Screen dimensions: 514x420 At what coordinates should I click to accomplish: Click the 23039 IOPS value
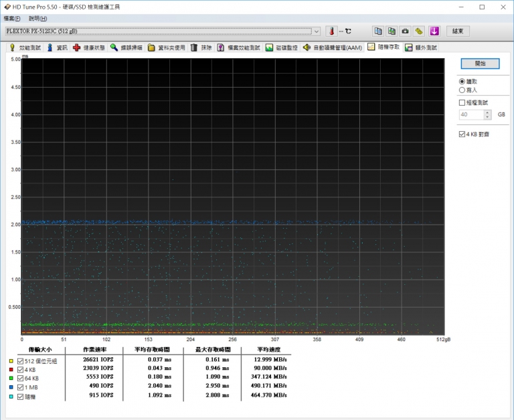click(x=98, y=369)
